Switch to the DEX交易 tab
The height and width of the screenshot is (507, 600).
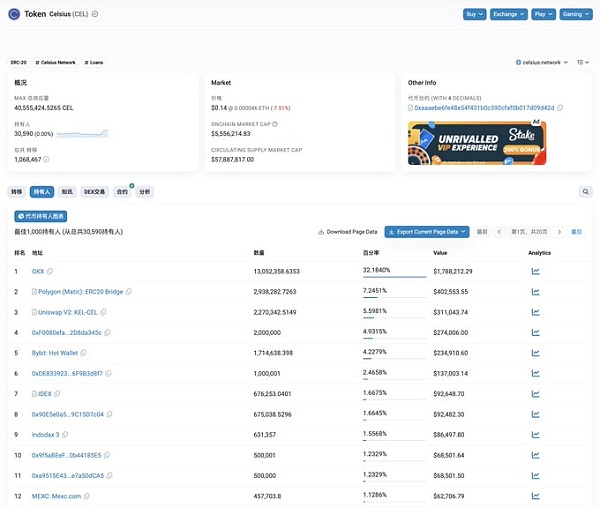[x=95, y=191]
